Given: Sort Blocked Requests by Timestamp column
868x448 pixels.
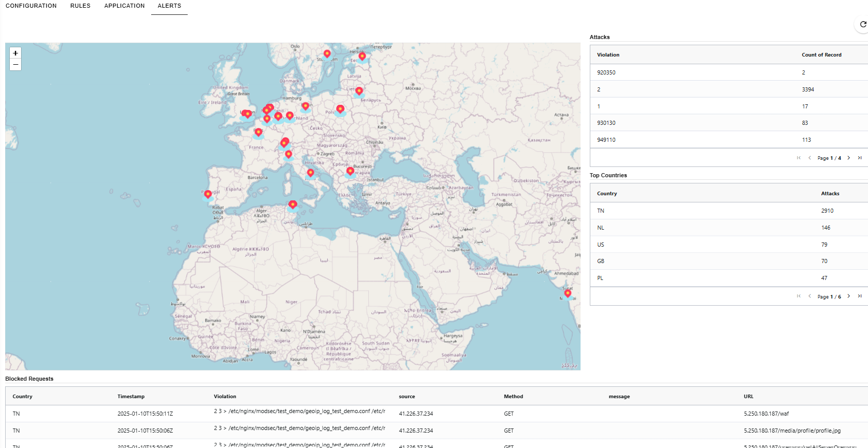Looking at the screenshot, I should [131, 397].
